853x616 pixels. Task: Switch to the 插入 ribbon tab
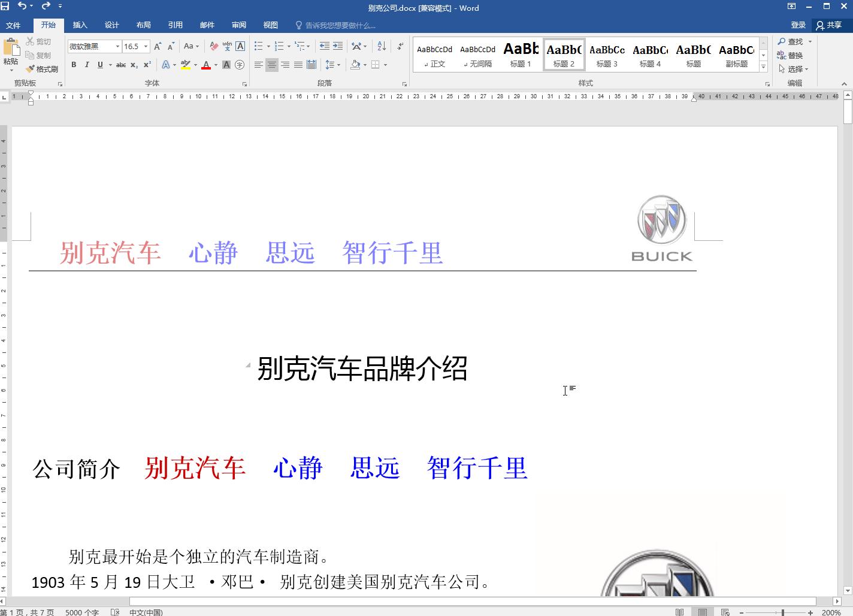(x=80, y=25)
